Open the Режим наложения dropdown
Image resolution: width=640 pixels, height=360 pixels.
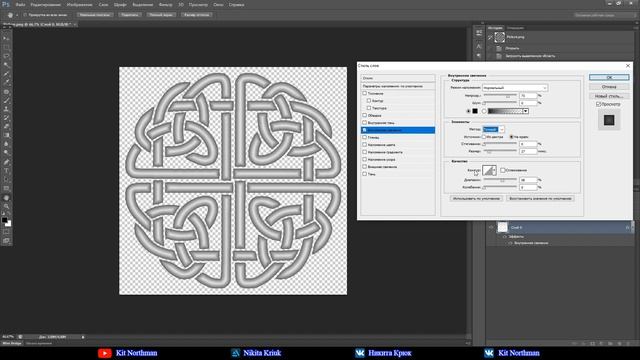point(515,88)
